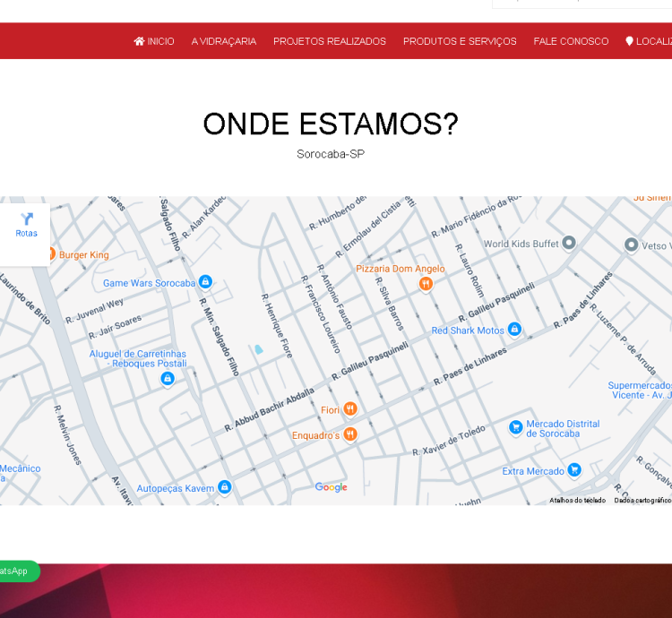
Task: Select PRODUTOS E SERVIÇOS in the navigation bar
Action: click(460, 41)
